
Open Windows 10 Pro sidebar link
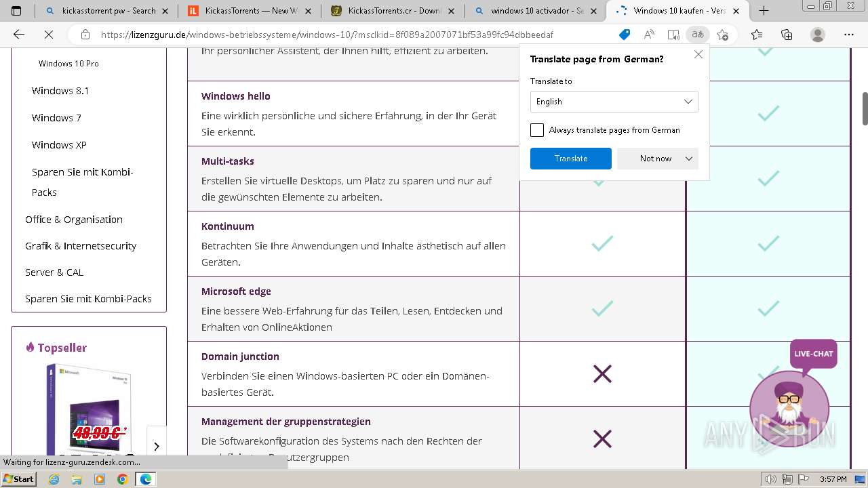point(68,64)
